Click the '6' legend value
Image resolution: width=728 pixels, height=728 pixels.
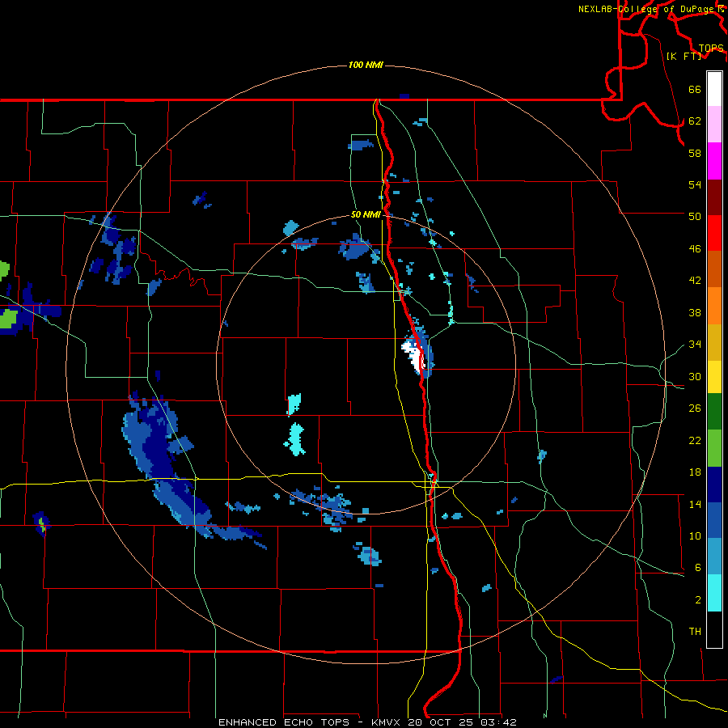pos(698,568)
